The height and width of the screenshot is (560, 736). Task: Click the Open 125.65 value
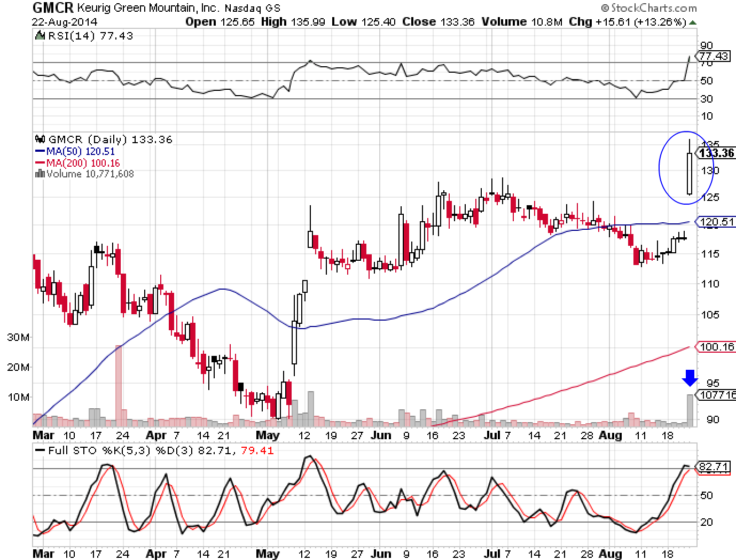coord(220,22)
